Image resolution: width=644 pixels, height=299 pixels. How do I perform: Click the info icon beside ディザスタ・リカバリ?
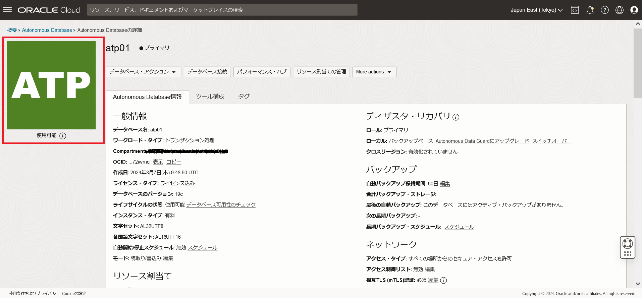coord(456,117)
